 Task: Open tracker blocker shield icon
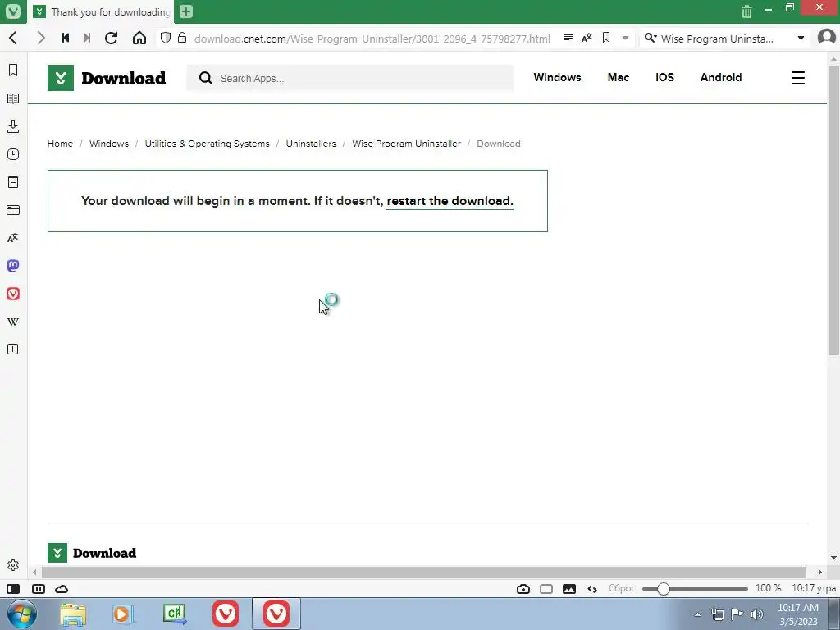point(166,38)
